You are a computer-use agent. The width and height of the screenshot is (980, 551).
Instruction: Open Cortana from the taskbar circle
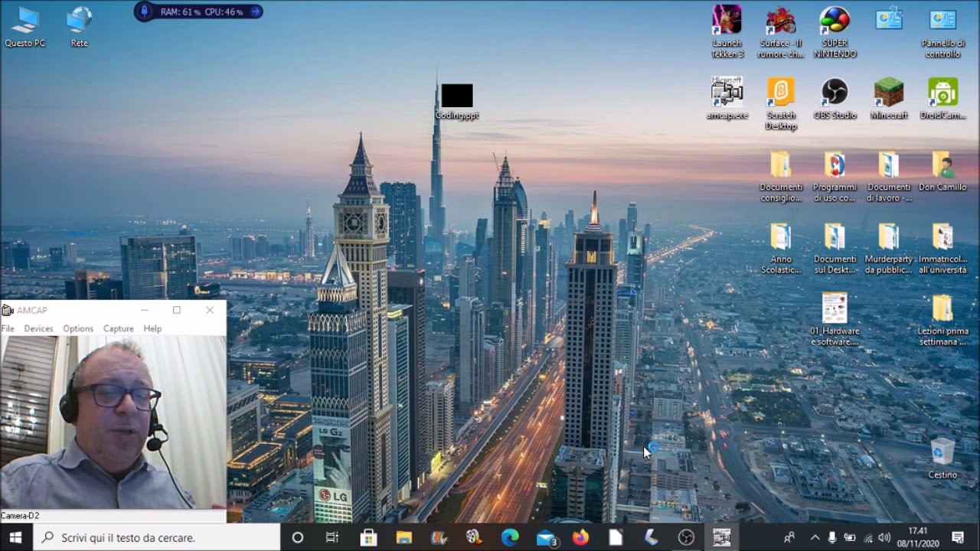298,537
